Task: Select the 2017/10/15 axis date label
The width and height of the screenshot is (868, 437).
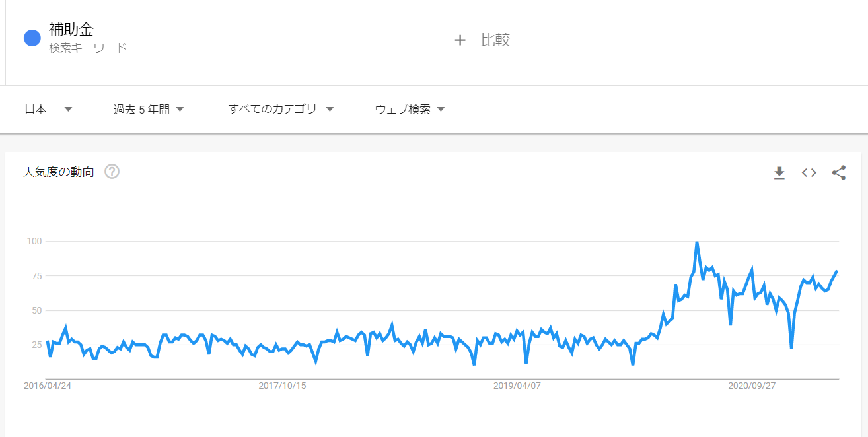Action: (283, 386)
